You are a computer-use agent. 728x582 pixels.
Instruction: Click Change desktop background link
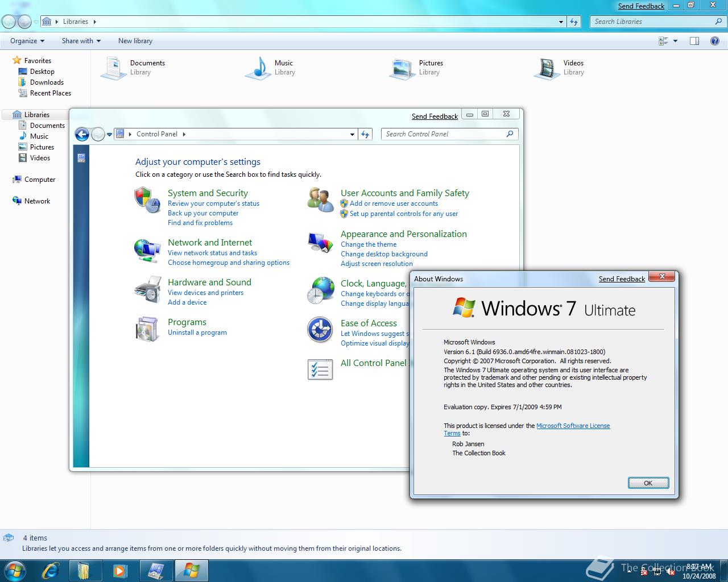pyautogui.click(x=384, y=254)
